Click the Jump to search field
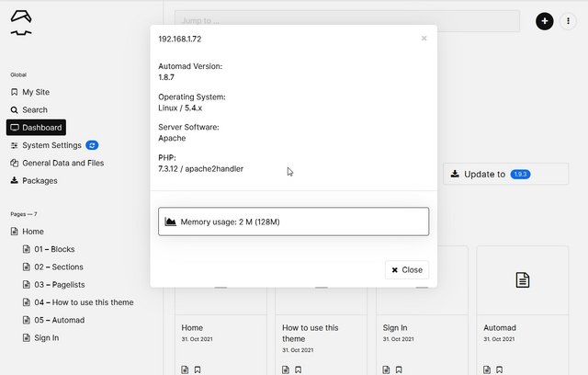588x375 pixels. click(x=347, y=20)
